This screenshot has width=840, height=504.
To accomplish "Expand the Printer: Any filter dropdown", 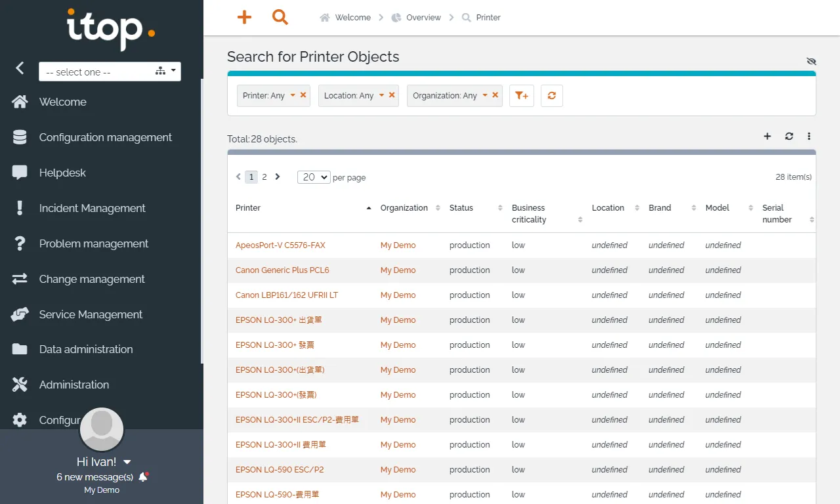I will [293, 95].
